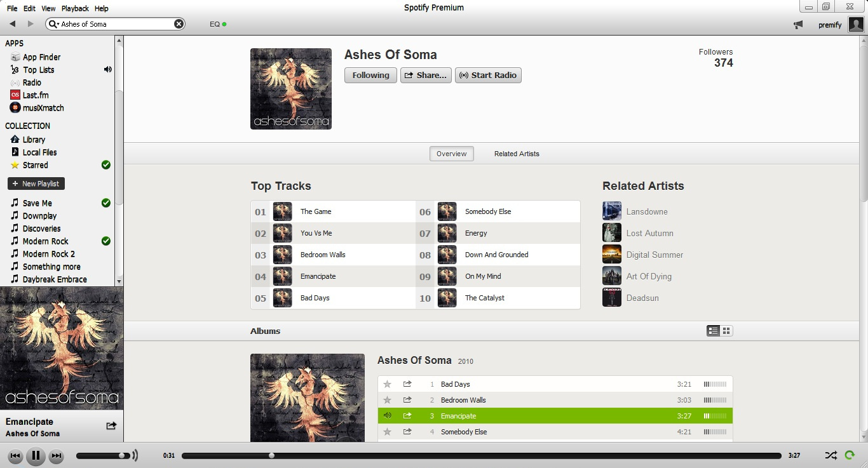Share the playing Emancipate track row
The image size is (868, 468).
[x=407, y=416]
